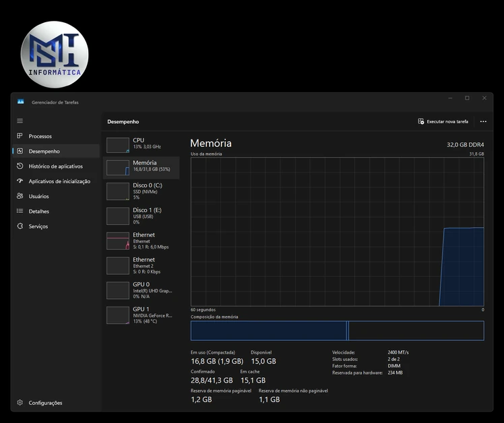Viewport: 504px width, 423px height.
Task: Click the Aplicativos de inicialização icon
Action: tap(20, 181)
